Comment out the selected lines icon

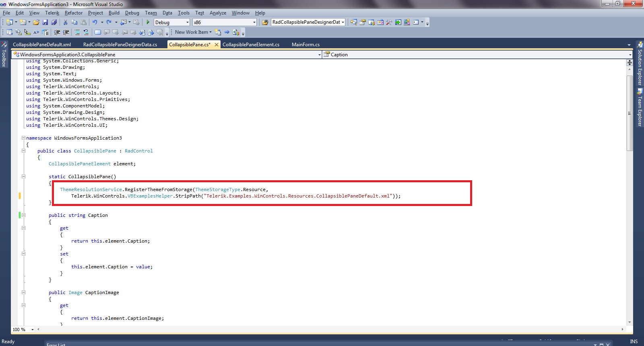click(77, 32)
